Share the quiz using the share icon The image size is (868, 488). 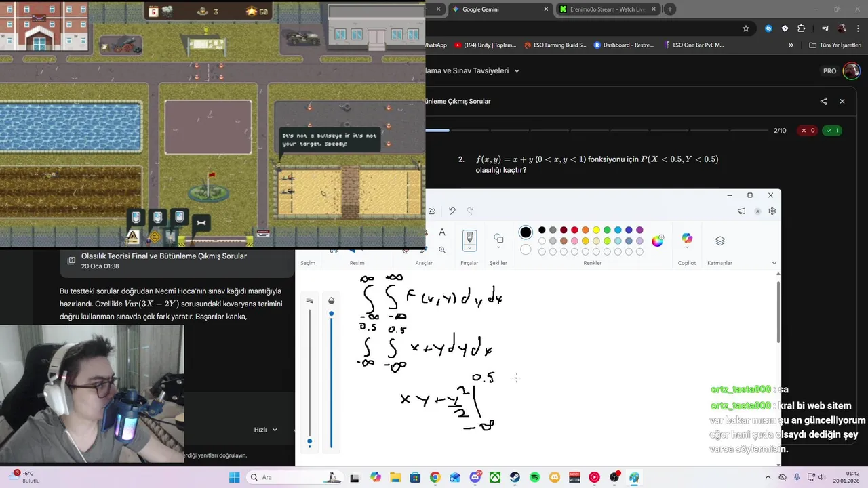point(823,101)
